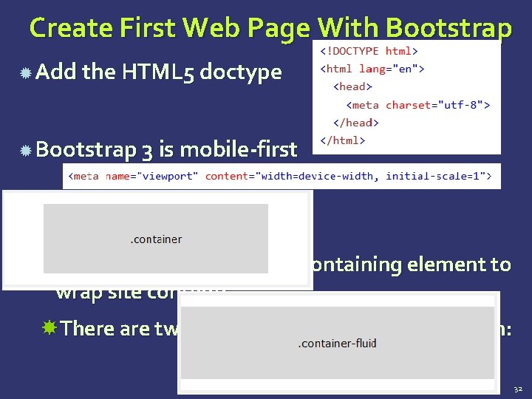Click the "ontaining element to" text fragment
The height and width of the screenshot is (399, 532).
coord(412,265)
